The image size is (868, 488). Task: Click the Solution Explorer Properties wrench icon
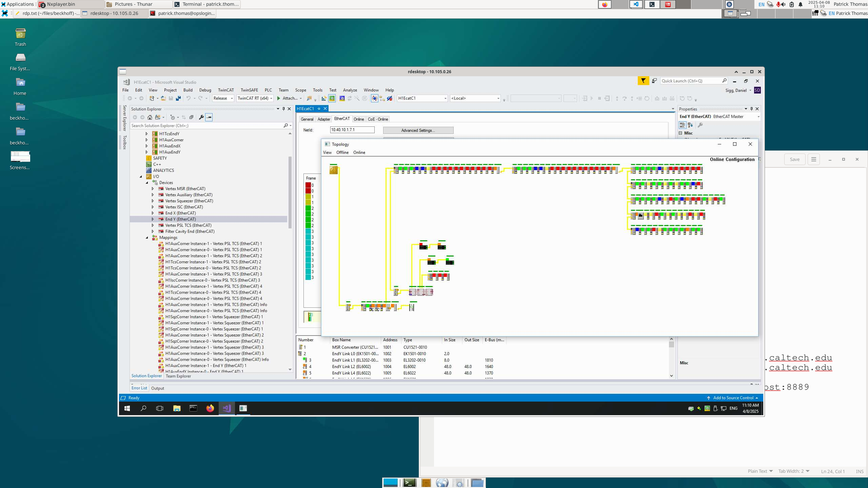pyautogui.click(x=201, y=117)
